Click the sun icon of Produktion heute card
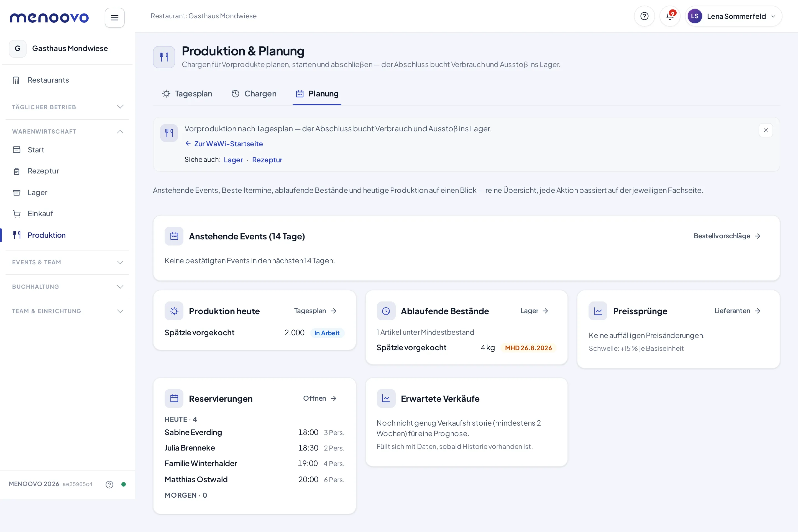This screenshot has height=532, width=798. tap(174, 311)
